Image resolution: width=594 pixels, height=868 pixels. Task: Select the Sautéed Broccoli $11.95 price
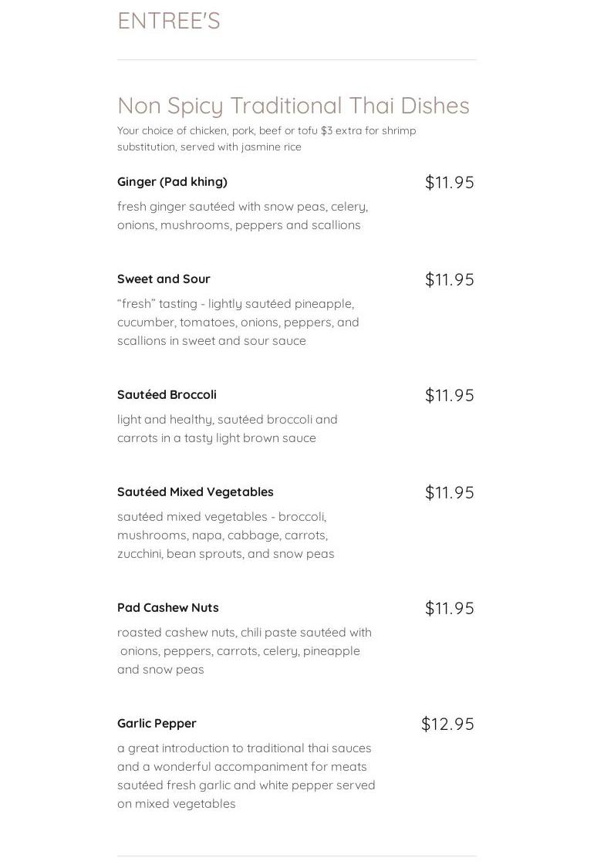coord(450,395)
